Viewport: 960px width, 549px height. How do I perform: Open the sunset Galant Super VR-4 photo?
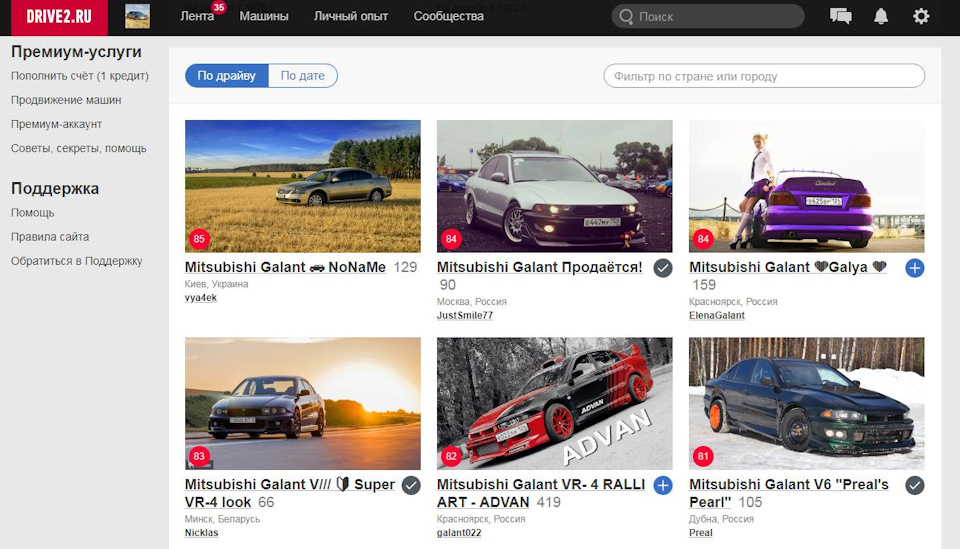(303, 403)
